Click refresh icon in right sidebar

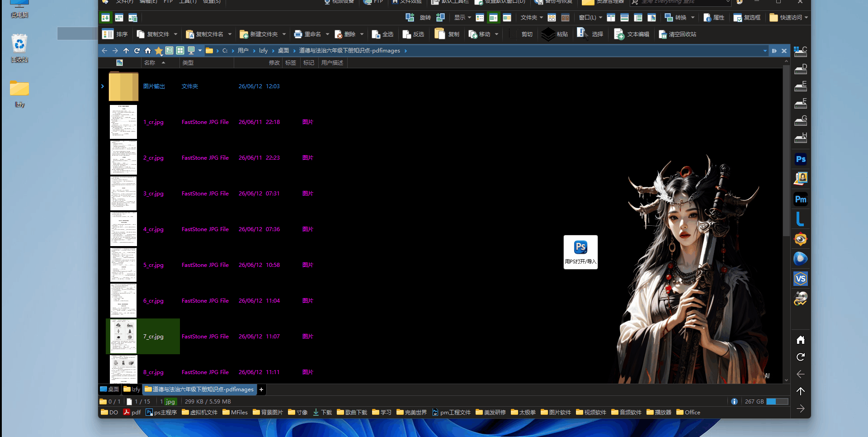801,357
